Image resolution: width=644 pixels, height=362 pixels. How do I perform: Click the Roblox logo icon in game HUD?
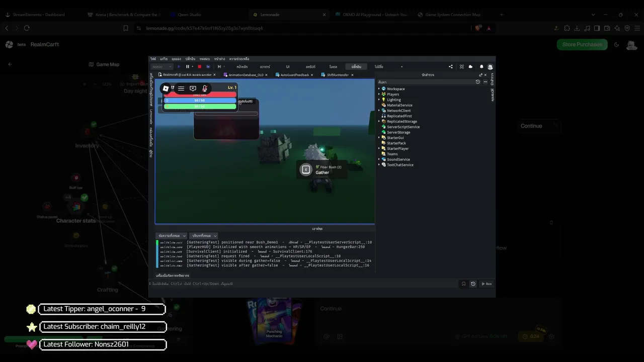[x=166, y=88]
